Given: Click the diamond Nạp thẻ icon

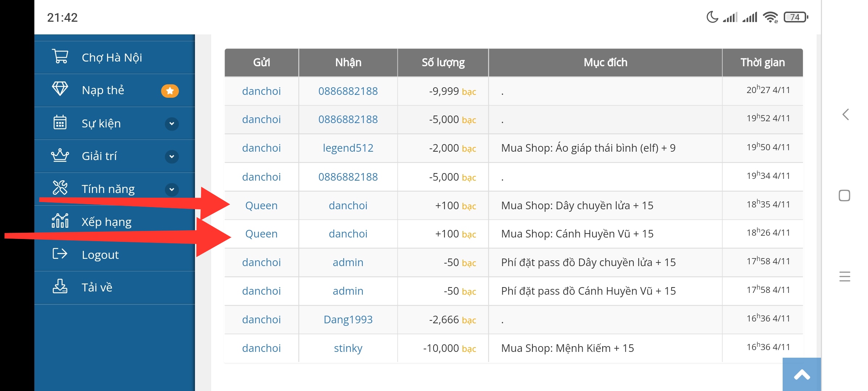Looking at the screenshot, I should 60,89.
